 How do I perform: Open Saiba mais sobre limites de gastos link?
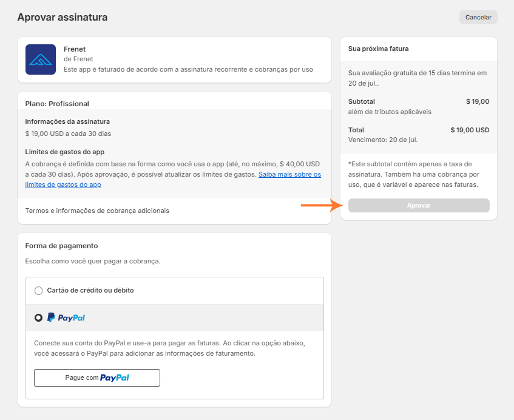289,175
